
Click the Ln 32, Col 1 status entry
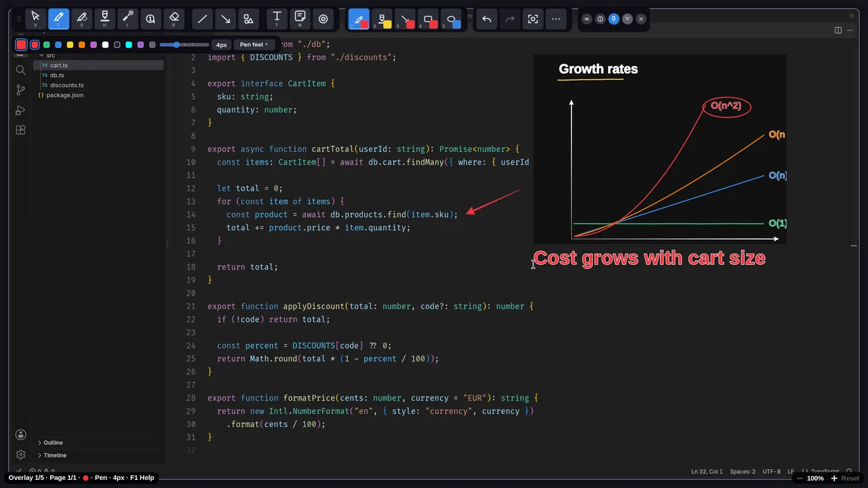[x=707, y=471]
